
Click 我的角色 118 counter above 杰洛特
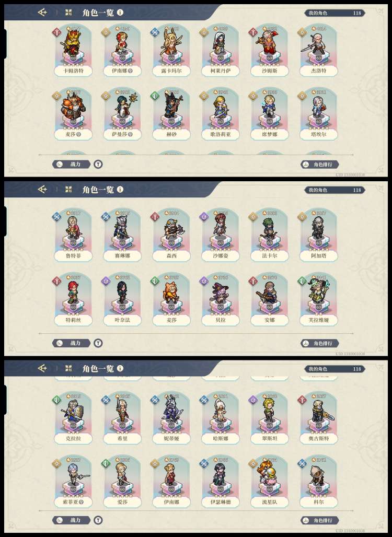point(335,13)
